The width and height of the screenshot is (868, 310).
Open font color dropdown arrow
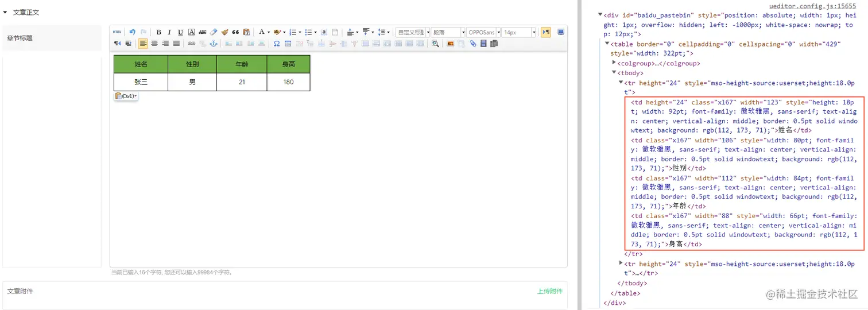click(269, 32)
